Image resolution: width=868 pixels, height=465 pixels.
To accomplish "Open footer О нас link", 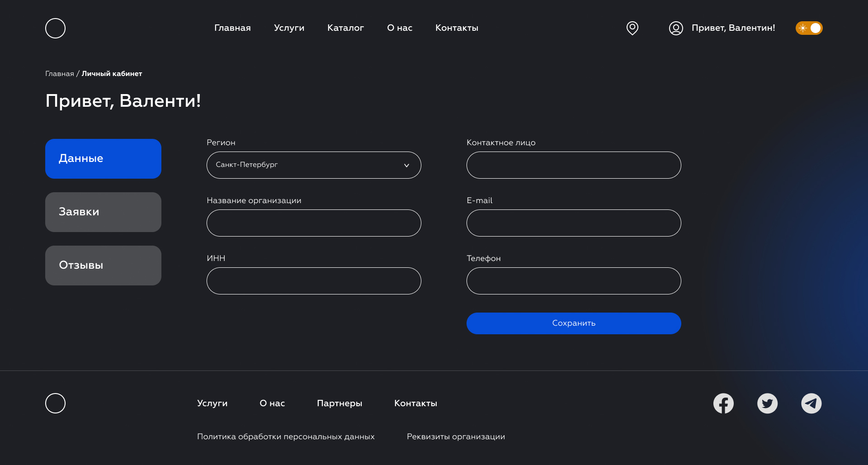I will 272,403.
